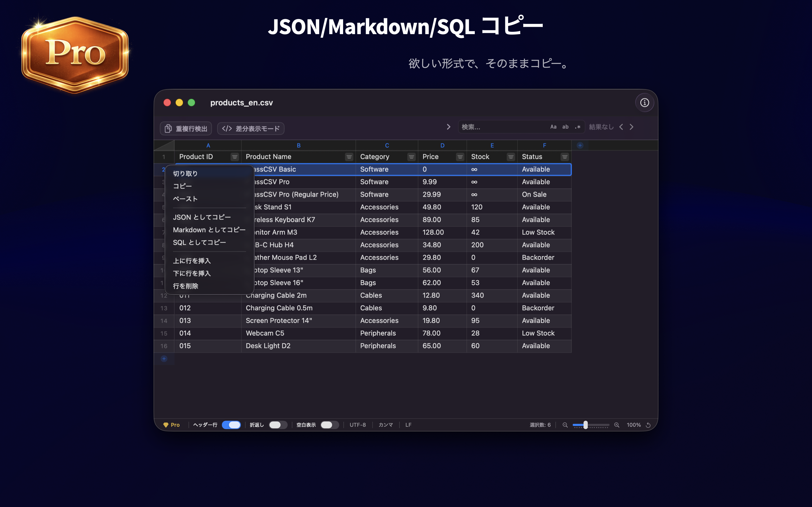Expand the toolbar chevron beside search
The image size is (812, 507).
click(x=449, y=127)
